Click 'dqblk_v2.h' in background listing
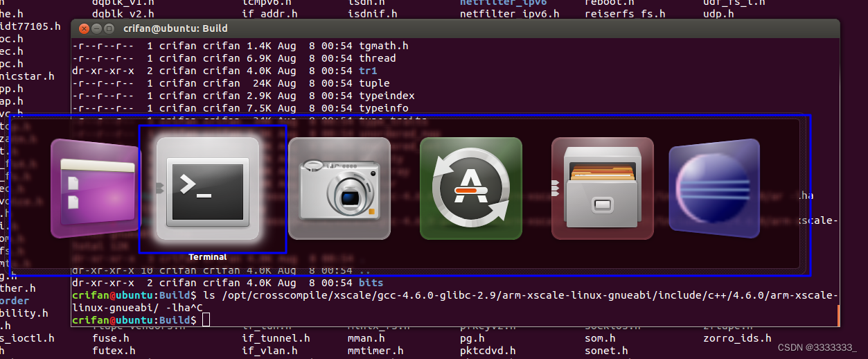Image resolution: width=868 pixels, height=359 pixels. point(123,13)
